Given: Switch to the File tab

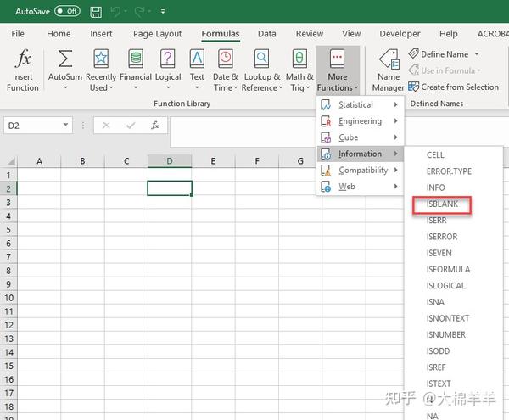Looking at the screenshot, I should 18,34.
